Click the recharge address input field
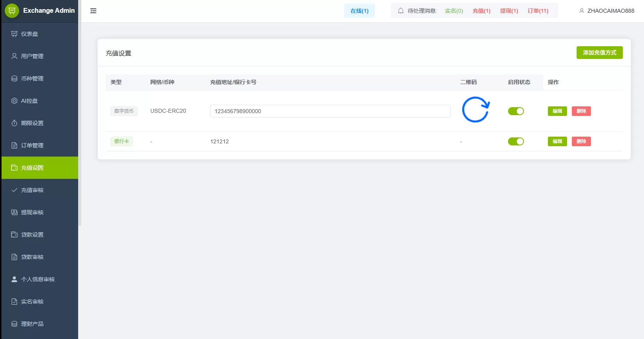644x339 pixels. (330, 111)
